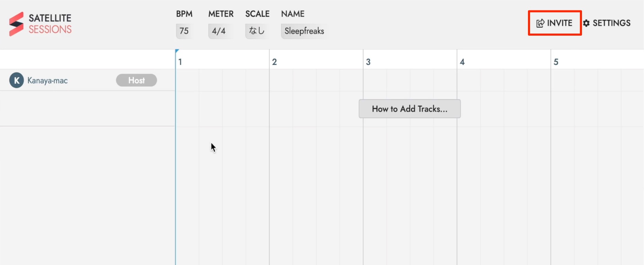Click the Host badge

136,80
